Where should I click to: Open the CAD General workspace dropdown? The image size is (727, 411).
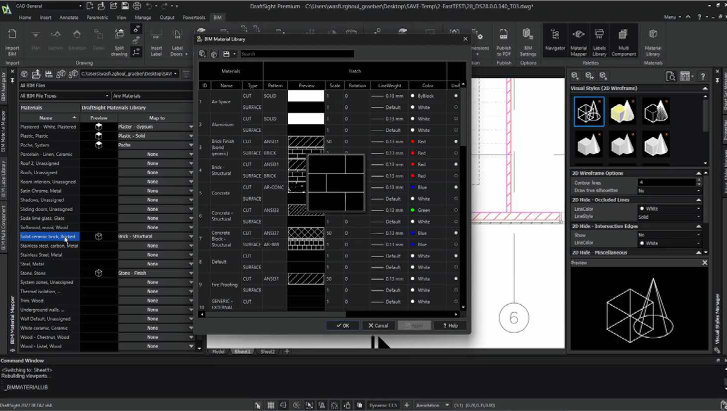pos(48,6)
